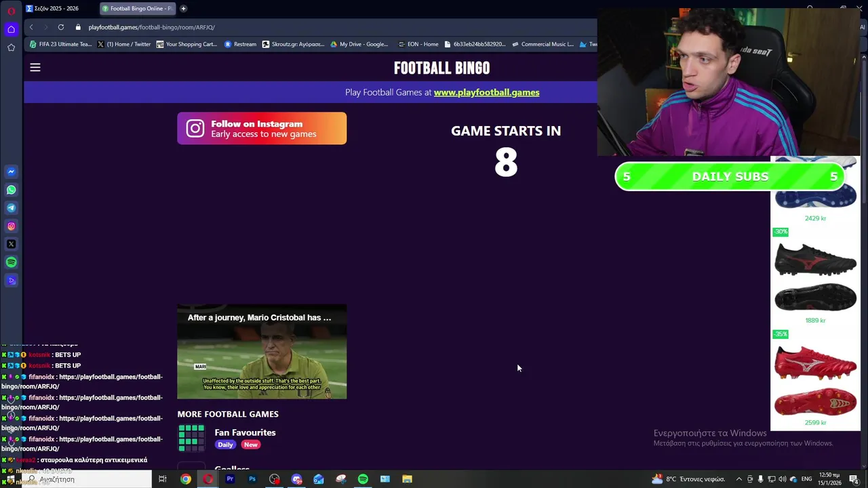868x488 pixels.
Task: Open the hamburger menu on Football Bingo
Action: point(35,67)
